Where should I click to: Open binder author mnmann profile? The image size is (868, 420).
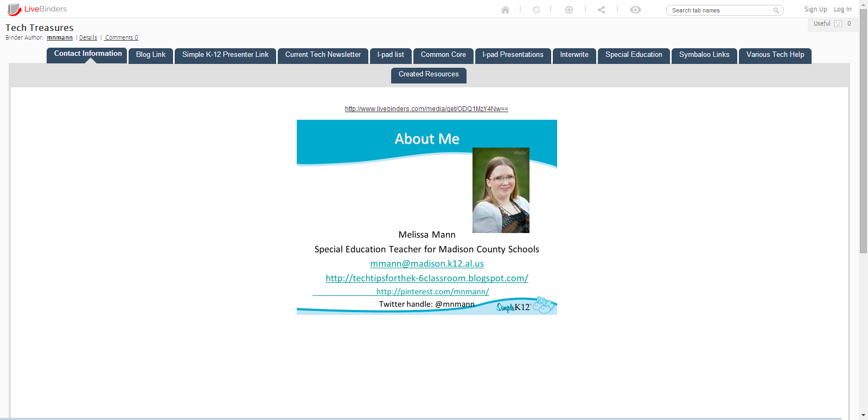click(60, 37)
